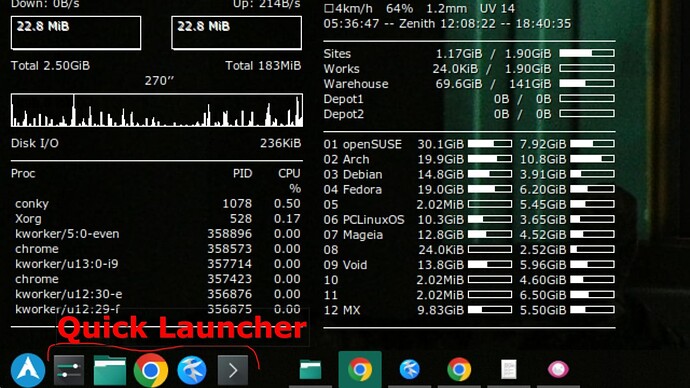Click the 69.6GiB Warehouse used value
Viewport: 690px width, 388px height.
(x=459, y=84)
